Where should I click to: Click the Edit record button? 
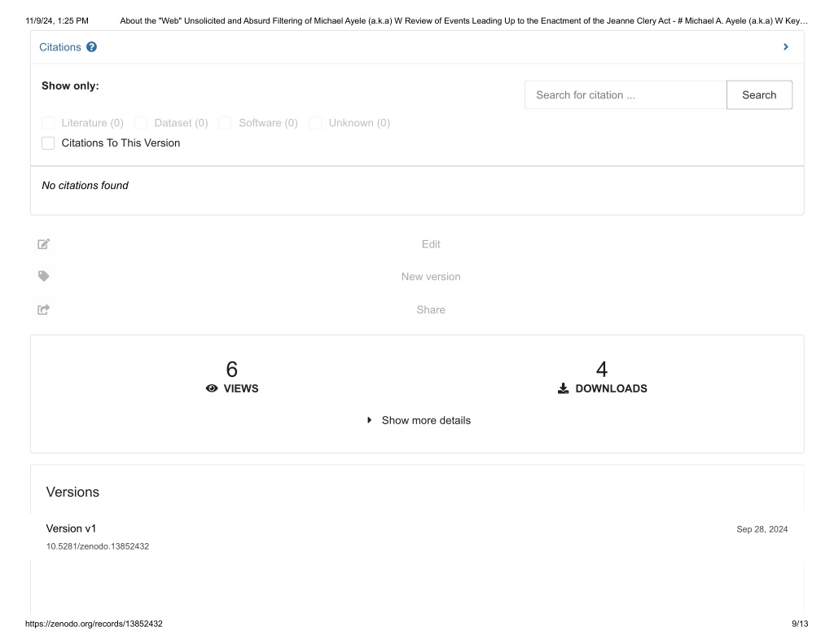[x=431, y=244]
